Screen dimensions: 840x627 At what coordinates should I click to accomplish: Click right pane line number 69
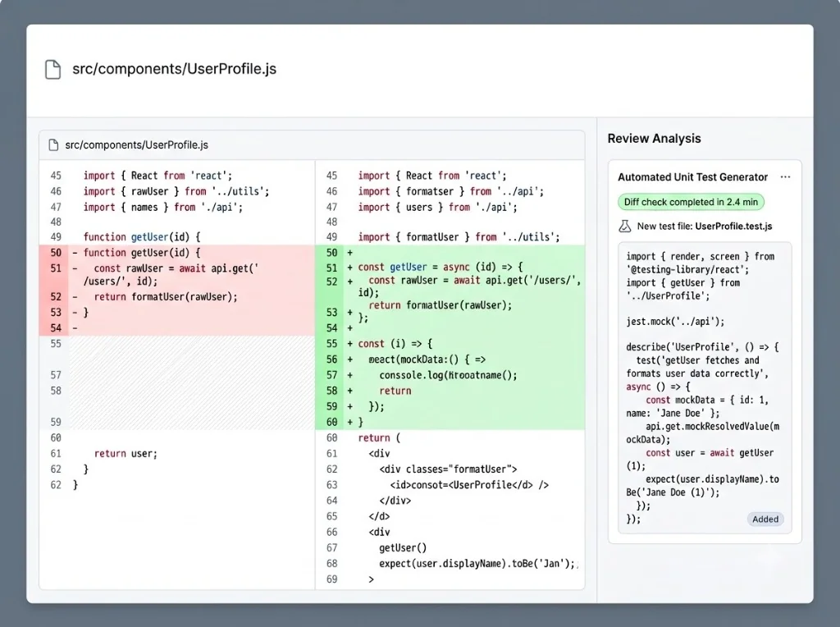pyautogui.click(x=331, y=579)
